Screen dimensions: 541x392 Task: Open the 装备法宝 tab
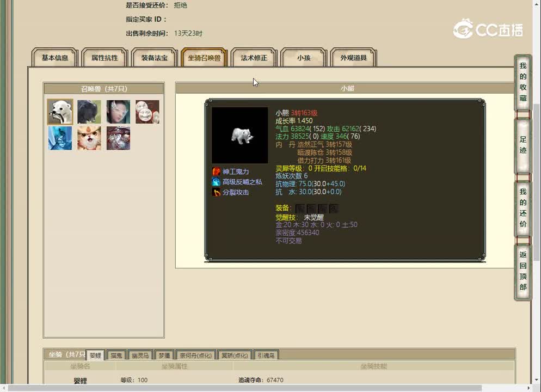point(154,58)
